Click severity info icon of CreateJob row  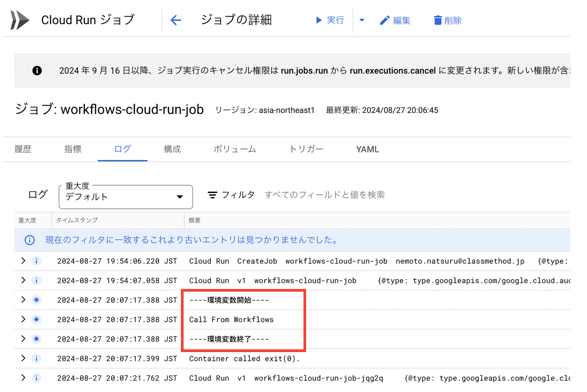(x=36, y=261)
